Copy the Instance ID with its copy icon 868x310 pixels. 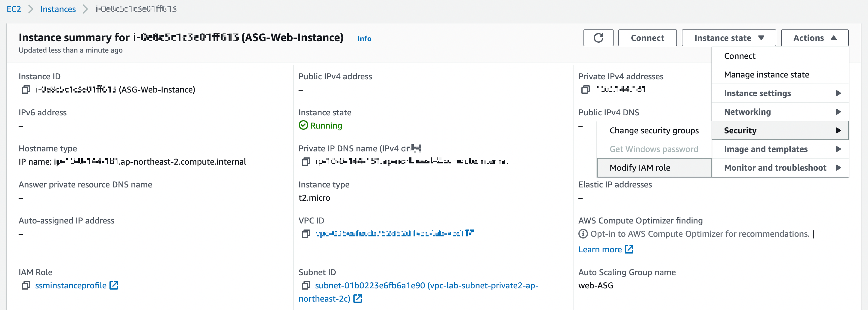pyautogui.click(x=26, y=90)
